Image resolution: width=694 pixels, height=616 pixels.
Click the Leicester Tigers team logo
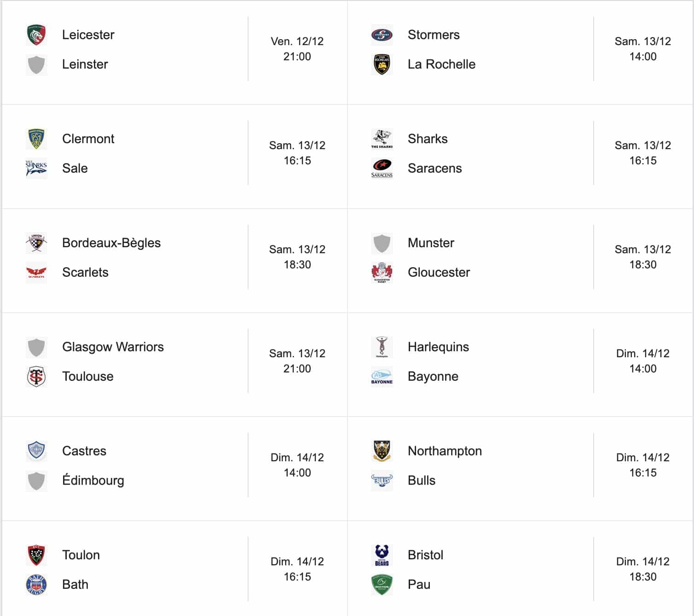36,35
